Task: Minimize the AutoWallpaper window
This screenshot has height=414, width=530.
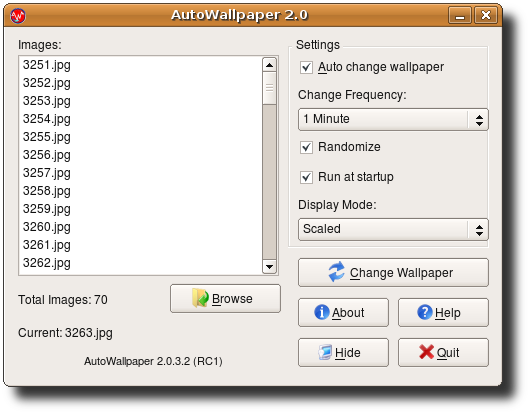Action: click(x=460, y=15)
